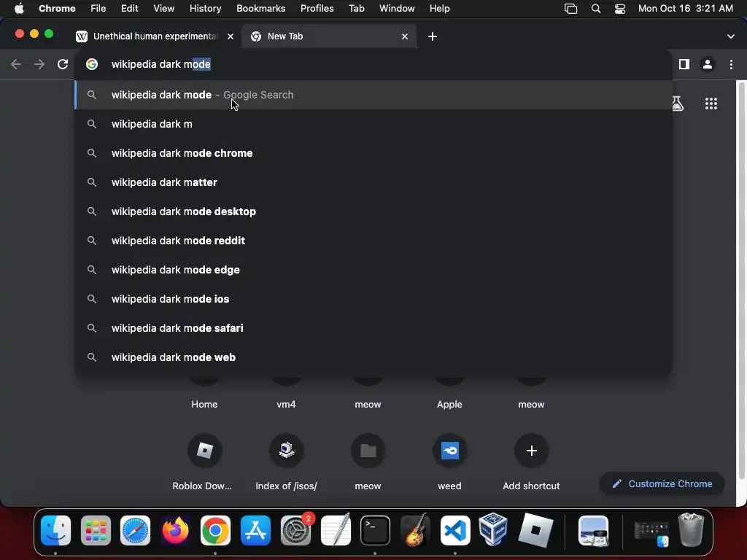The width and height of the screenshot is (747, 560).
Task: Choose suggestion wikipedia dark matter
Action: [373, 182]
